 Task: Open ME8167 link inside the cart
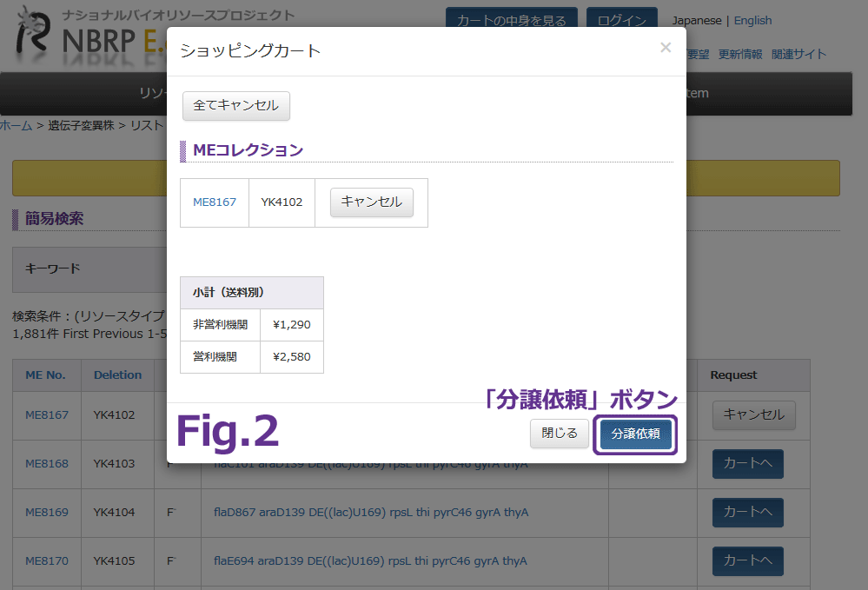[x=215, y=202]
